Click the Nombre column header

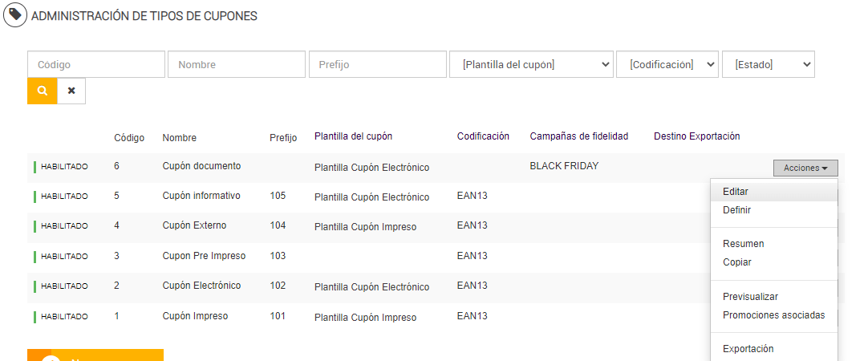[x=179, y=138]
